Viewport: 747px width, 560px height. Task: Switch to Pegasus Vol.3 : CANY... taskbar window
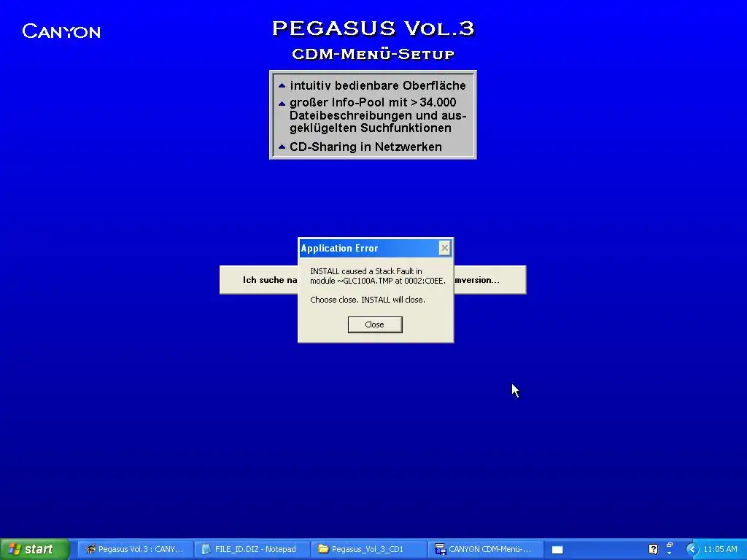pyautogui.click(x=134, y=549)
